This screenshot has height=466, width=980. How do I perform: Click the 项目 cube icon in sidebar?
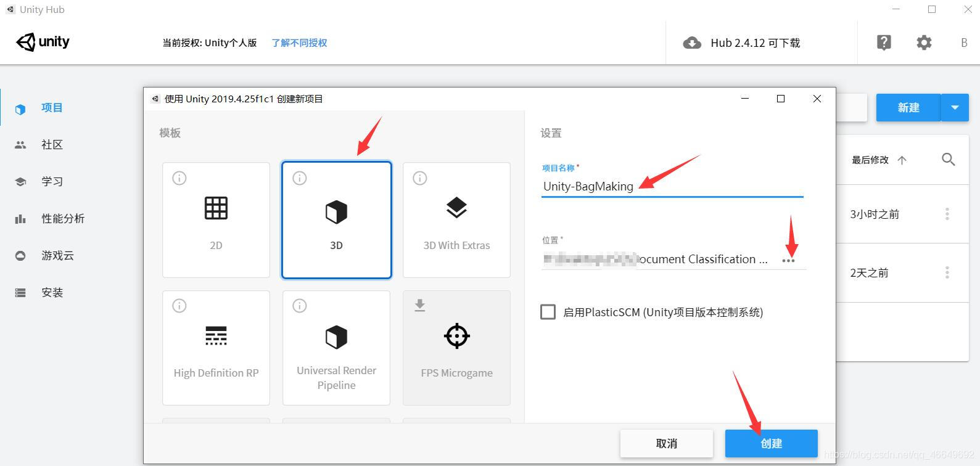pos(20,109)
